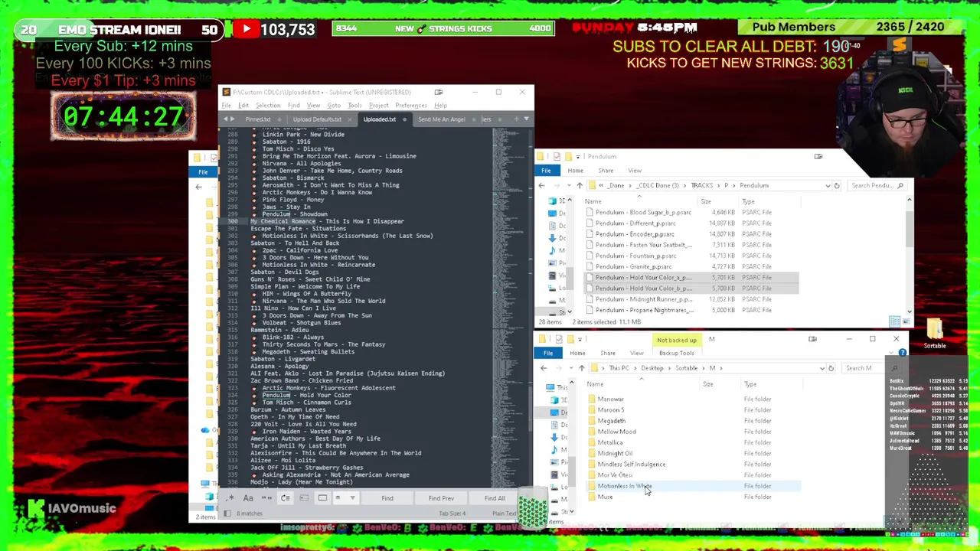Select the Metallica folder
Screen dimensions: 980x551
[x=610, y=442]
